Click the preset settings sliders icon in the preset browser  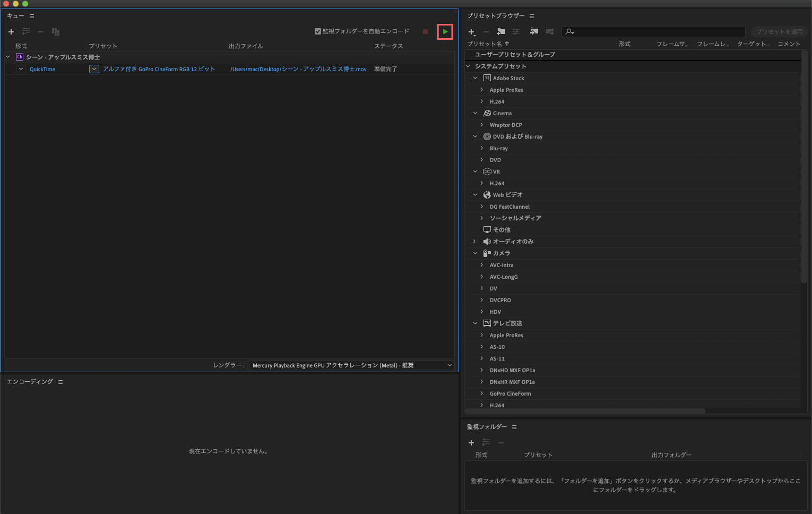(x=516, y=32)
